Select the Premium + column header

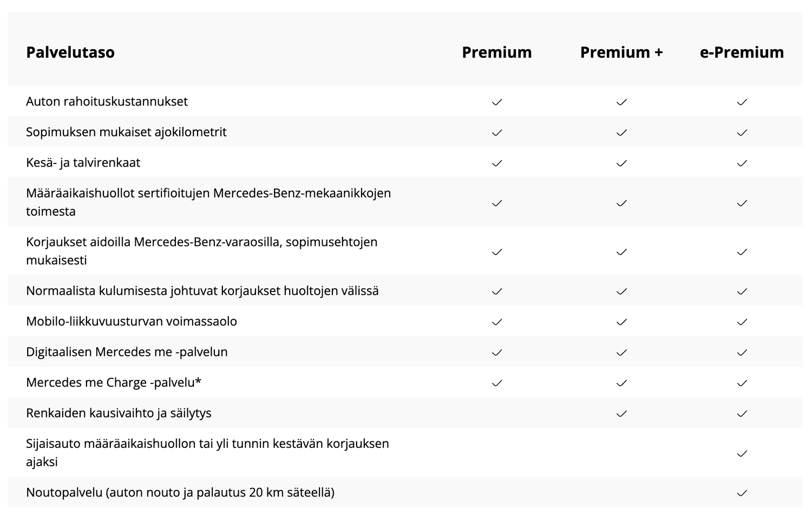pyautogui.click(x=621, y=52)
